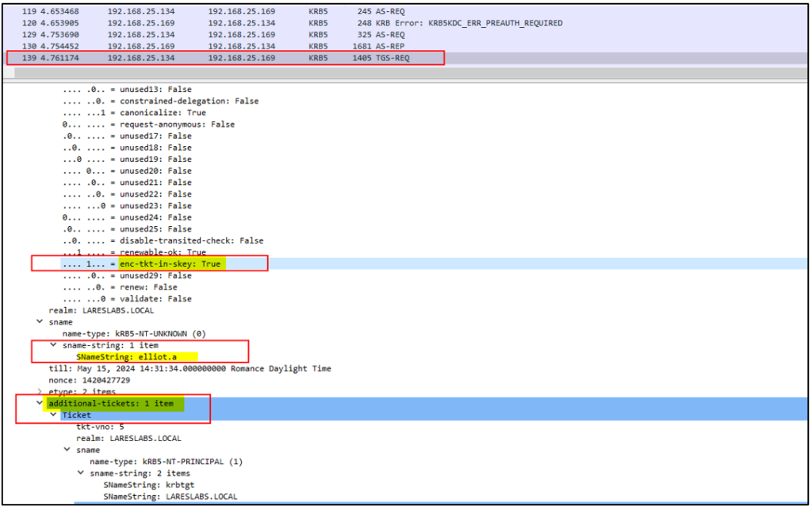Screen dimensions: 812x507
Task: Select the 'unused17: False' line
Action: click(127, 136)
